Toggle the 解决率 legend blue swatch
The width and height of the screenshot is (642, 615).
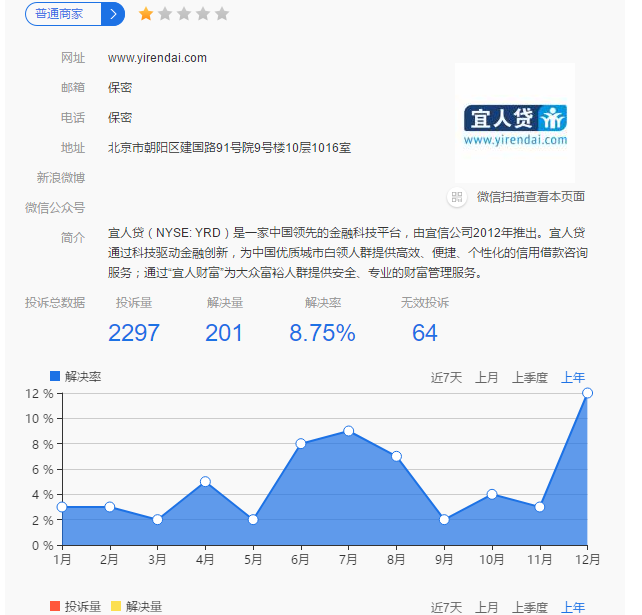click(55, 376)
